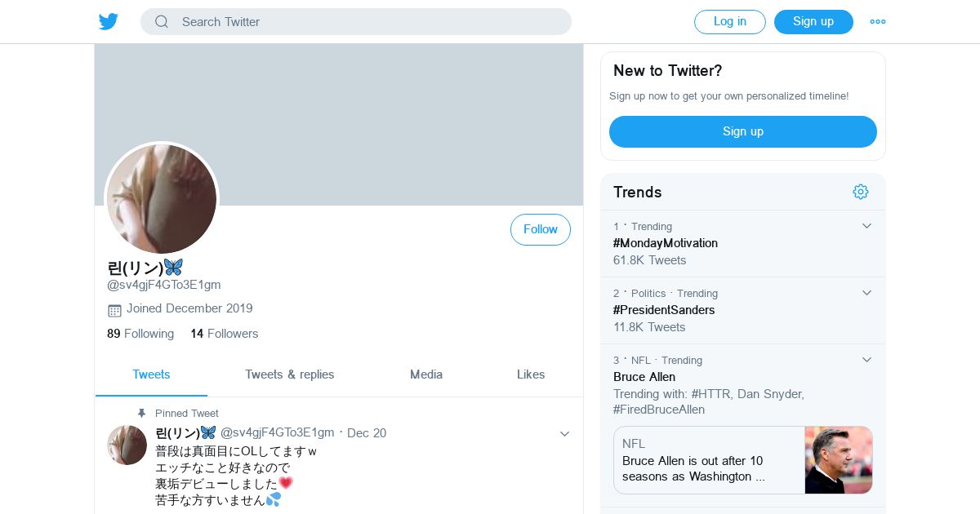
Task: Click the pinned tweet pin icon
Action: 141,414
